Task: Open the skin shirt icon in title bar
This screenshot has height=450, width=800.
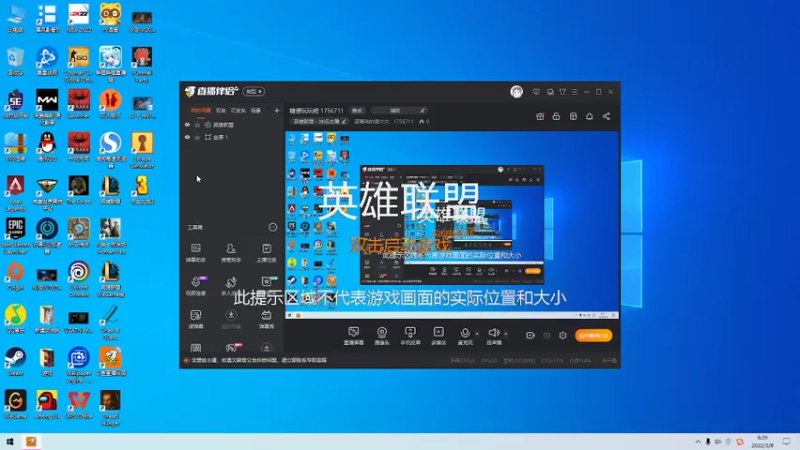Action: pos(562,92)
